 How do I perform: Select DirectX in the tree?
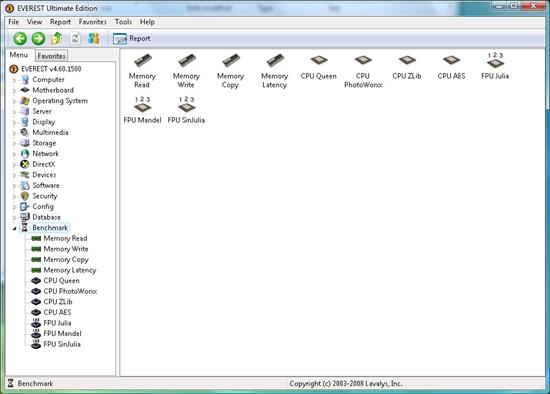coord(44,164)
